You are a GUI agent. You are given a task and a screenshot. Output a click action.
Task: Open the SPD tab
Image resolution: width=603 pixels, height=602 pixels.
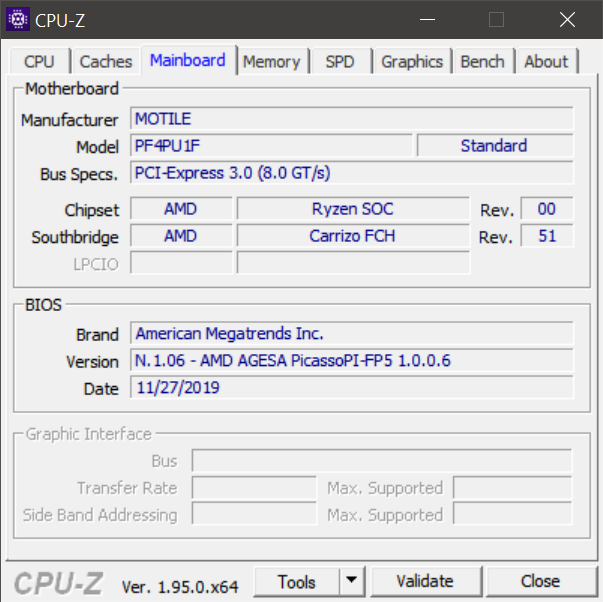(340, 62)
